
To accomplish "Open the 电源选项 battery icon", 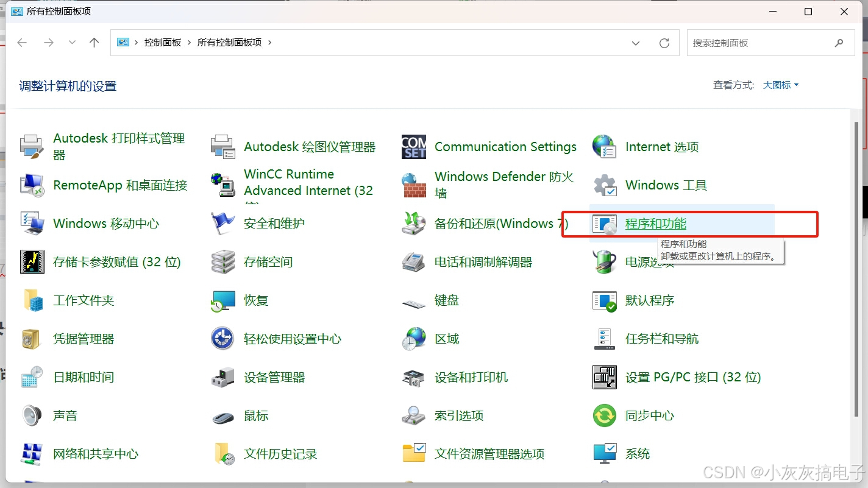I will (x=605, y=262).
